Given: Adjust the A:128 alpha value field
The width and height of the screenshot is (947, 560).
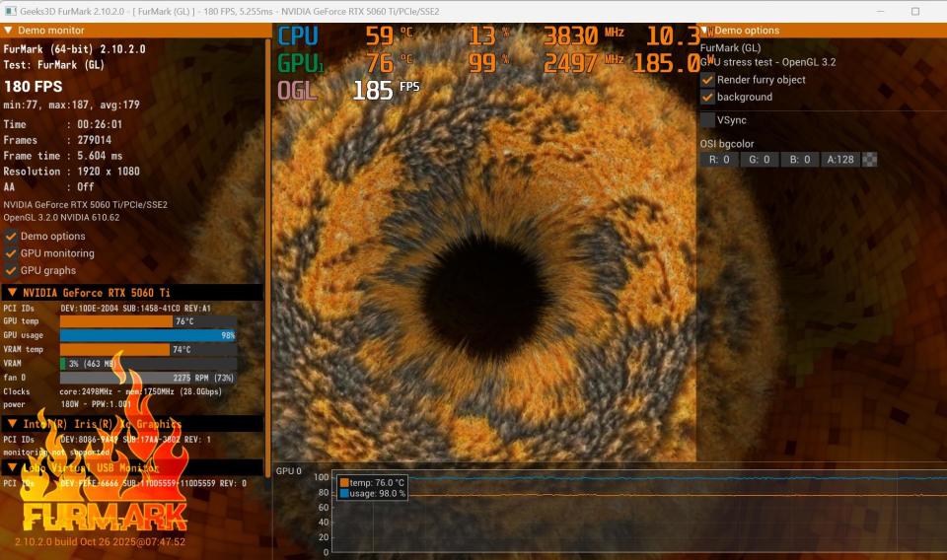Looking at the screenshot, I should click(x=840, y=160).
